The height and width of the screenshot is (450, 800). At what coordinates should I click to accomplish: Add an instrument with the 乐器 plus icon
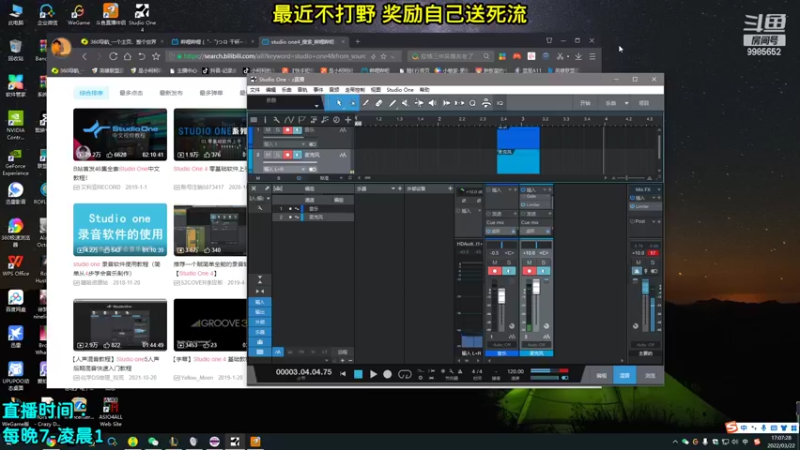pyautogui.click(x=400, y=189)
